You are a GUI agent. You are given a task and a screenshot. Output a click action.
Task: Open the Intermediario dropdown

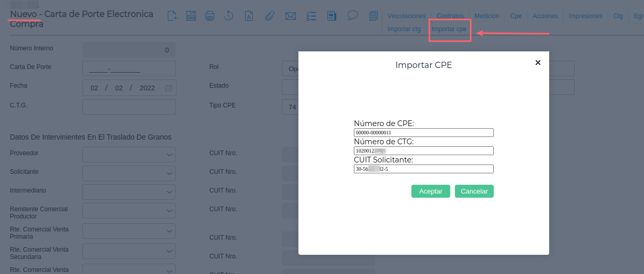[169, 192]
